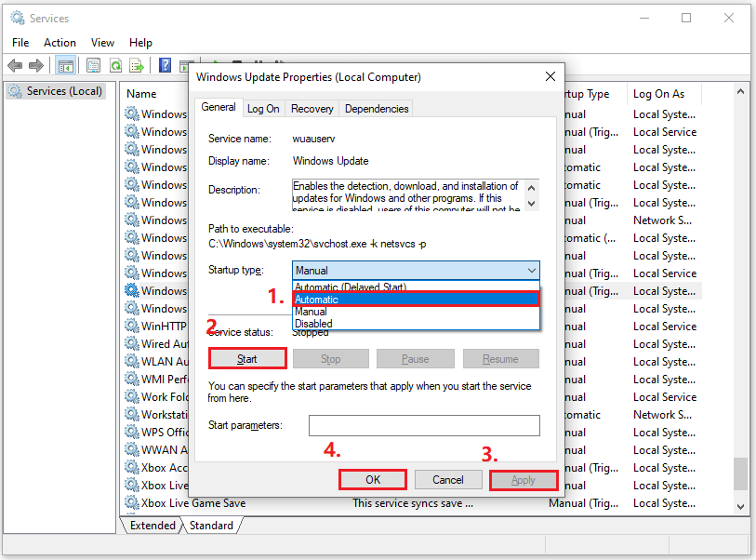Click gear icon of the WPS Offi... service row
This screenshot has height=560, width=756.
click(x=132, y=432)
